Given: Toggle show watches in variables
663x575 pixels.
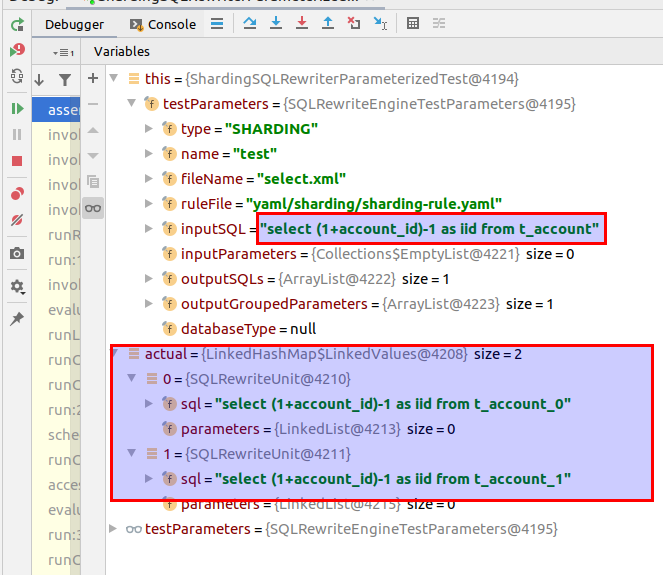Looking at the screenshot, I should point(93,208).
